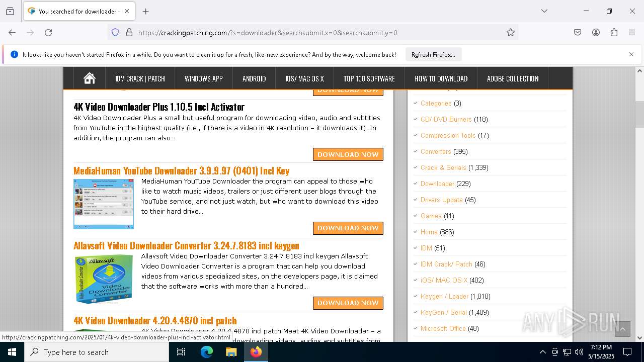Screen dimensions: 644x362
Task: Open WINDOWS APP menu item
Action: (203, 78)
